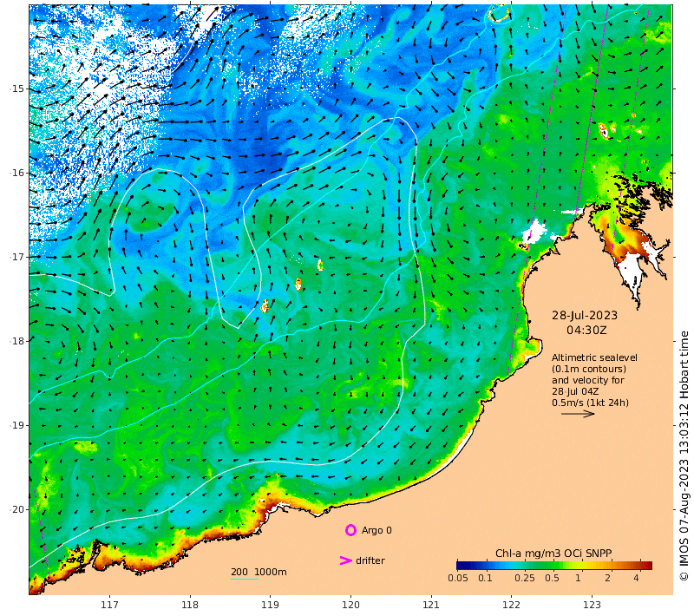Viewport: 694px width, 616px height.
Task: Click the longitude axis label 122
Action: point(511,605)
